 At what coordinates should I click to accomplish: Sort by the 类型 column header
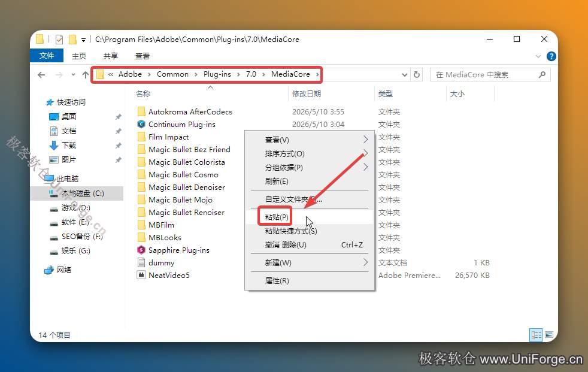click(x=385, y=94)
